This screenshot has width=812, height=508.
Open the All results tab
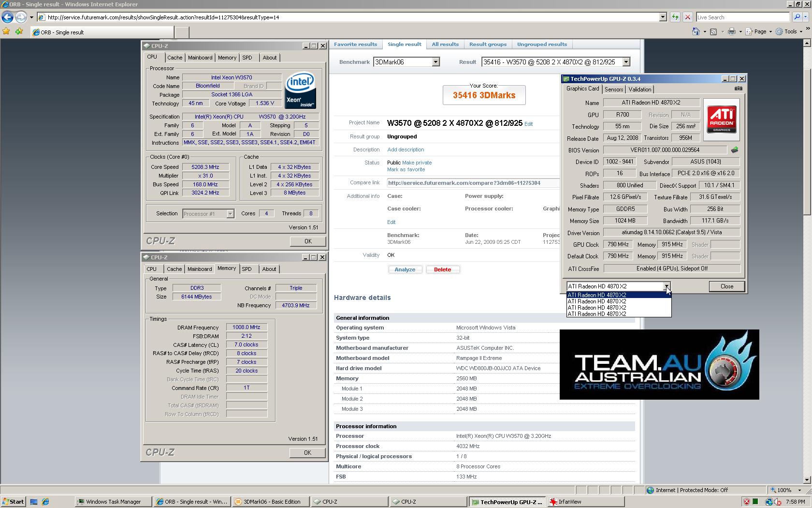tap(445, 44)
